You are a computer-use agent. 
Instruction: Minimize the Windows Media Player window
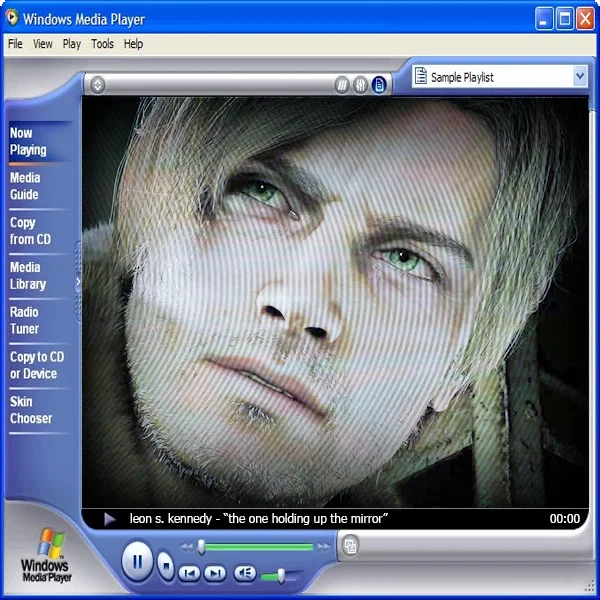[x=544, y=18]
